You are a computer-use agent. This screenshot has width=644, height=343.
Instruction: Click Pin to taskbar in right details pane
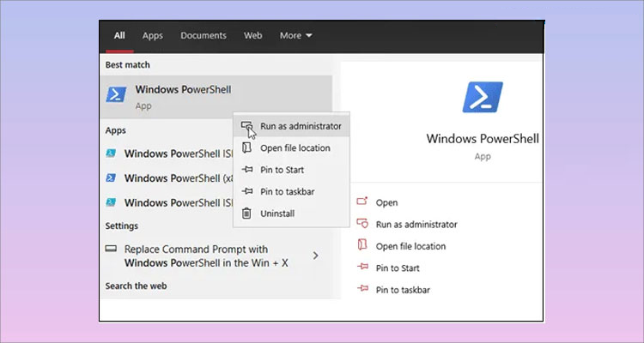click(403, 290)
